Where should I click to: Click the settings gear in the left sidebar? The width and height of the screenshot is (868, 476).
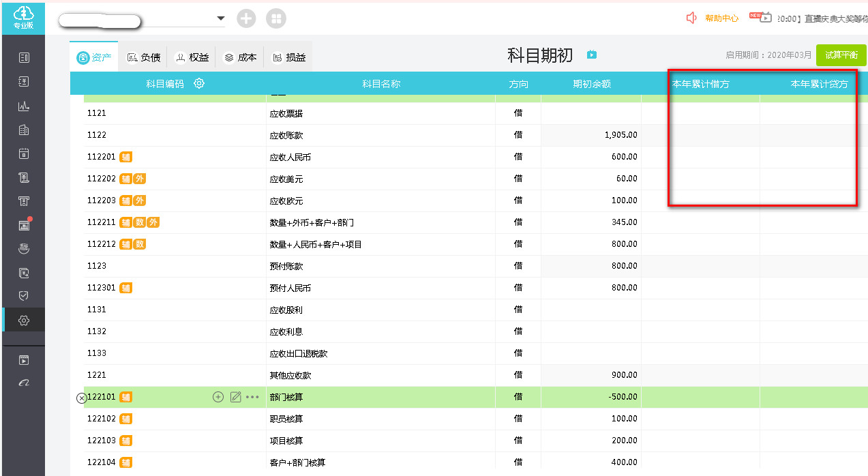click(x=24, y=320)
